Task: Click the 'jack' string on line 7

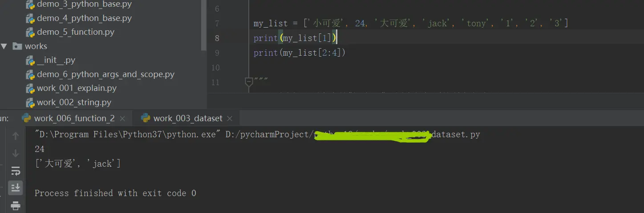Action: coord(437,23)
